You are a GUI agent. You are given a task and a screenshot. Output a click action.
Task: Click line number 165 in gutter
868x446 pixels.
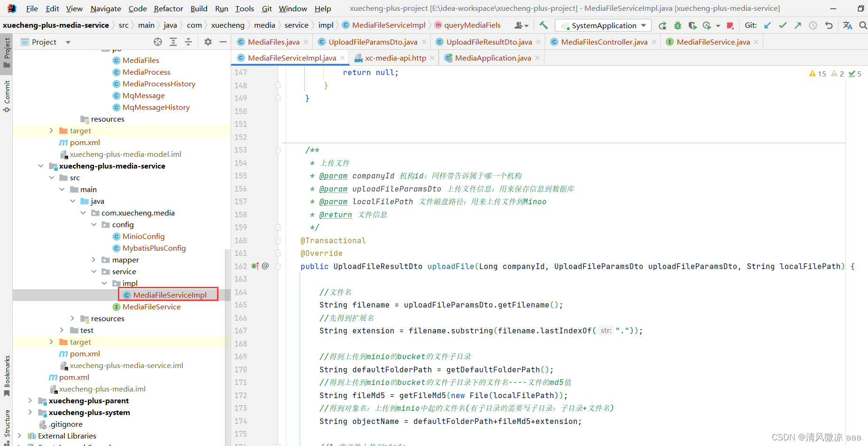tap(240, 305)
